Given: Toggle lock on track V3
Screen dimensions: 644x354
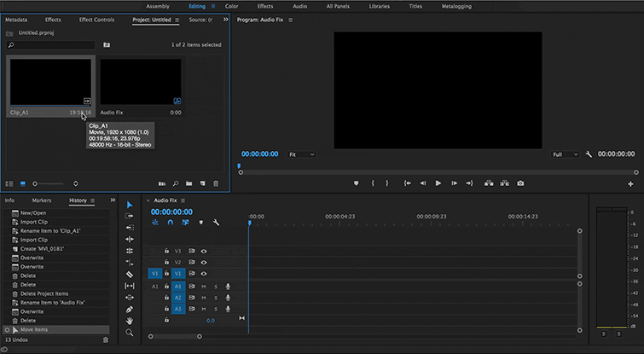Looking at the screenshot, I should [x=166, y=251].
